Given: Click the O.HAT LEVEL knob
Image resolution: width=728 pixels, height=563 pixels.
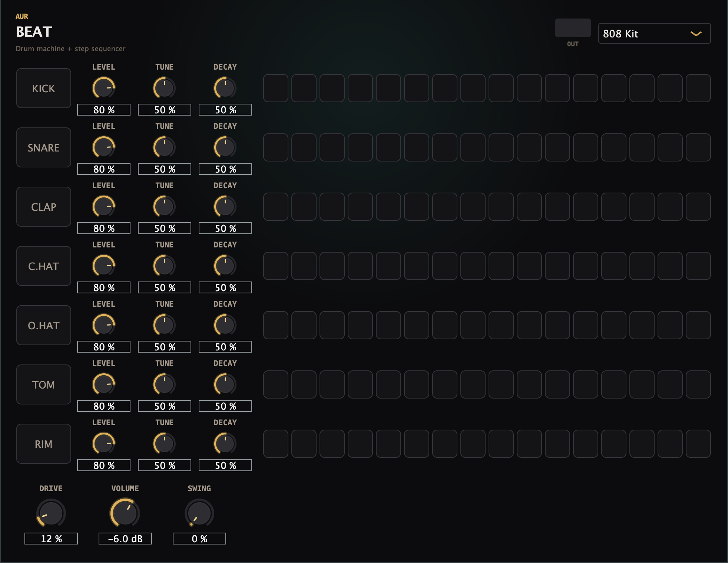Looking at the screenshot, I should [x=104, y=325].
